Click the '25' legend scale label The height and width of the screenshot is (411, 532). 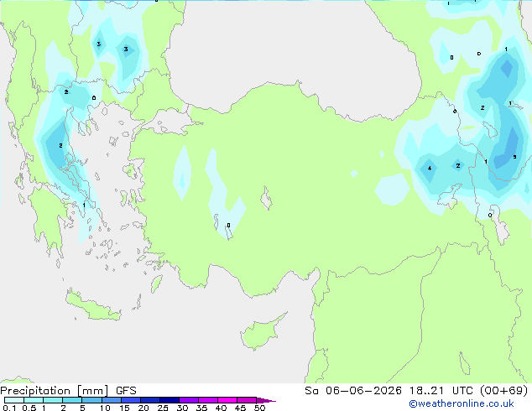coord(163,408)
